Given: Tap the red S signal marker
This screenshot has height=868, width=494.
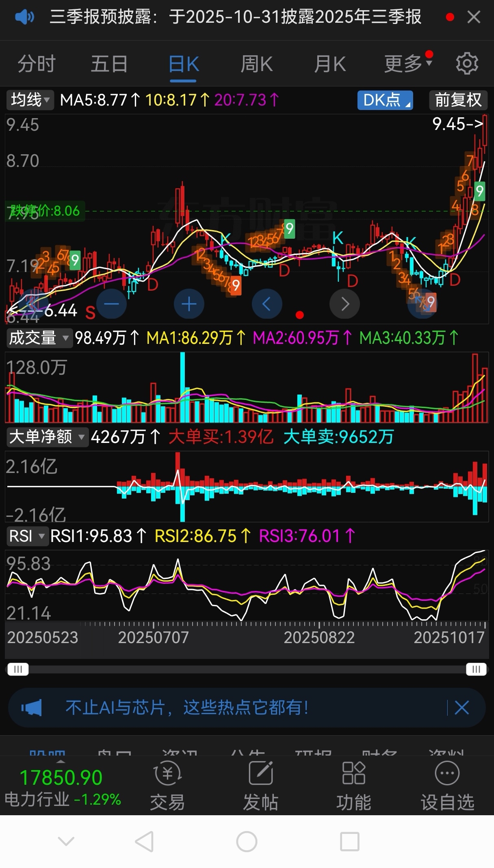Looking at the screenshot, I should pos(90,313).
